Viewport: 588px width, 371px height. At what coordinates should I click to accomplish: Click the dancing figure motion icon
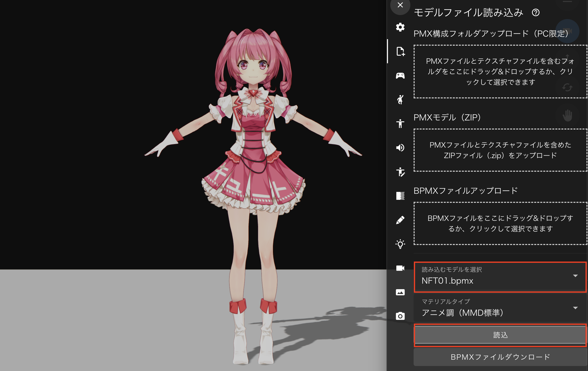point(400,99)
